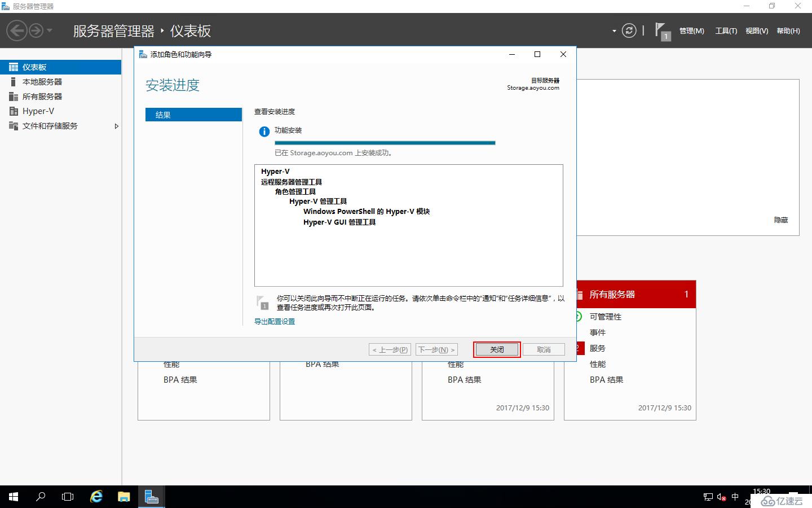Click the green manageability status icon

579,317
